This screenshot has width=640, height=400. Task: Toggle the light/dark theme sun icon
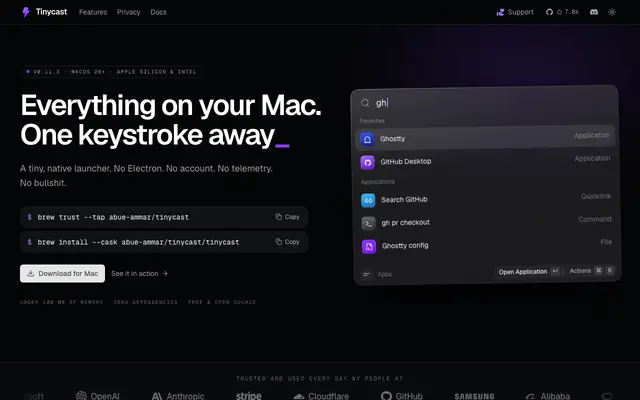[611, 12]
